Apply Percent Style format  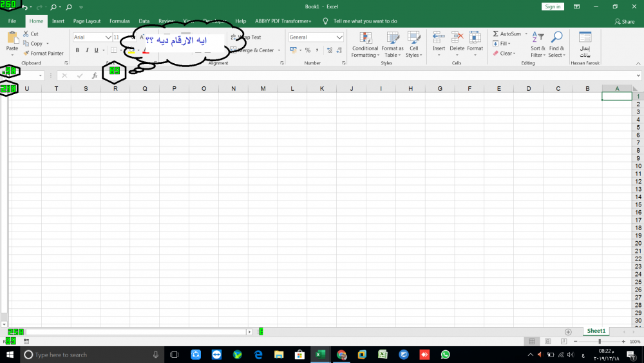pyautogui.click(x=308, y=50)
